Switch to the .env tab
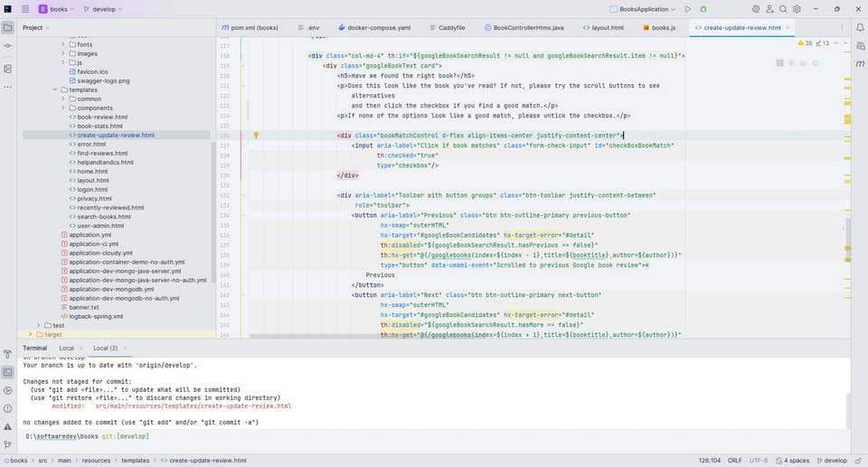The height and width of the screenshot is (467, 868). click(309, 28)
